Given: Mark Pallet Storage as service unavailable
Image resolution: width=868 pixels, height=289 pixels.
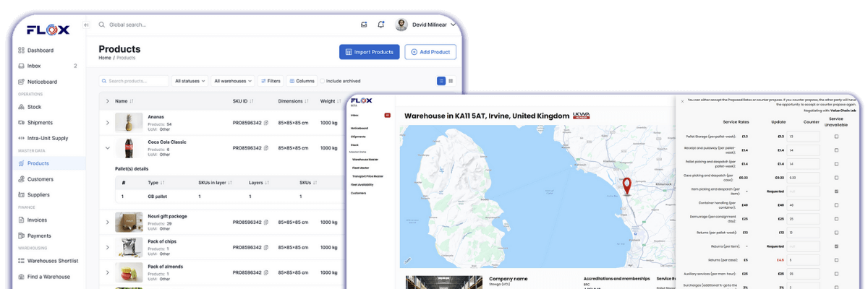Looking at the screenshot, I should [836, 136].
